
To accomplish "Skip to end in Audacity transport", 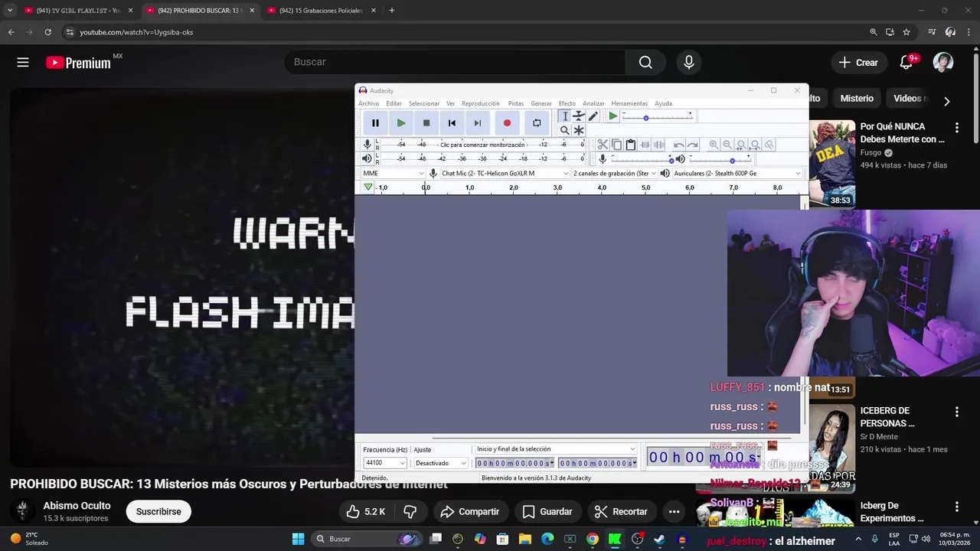I will [x=478, y=122].
